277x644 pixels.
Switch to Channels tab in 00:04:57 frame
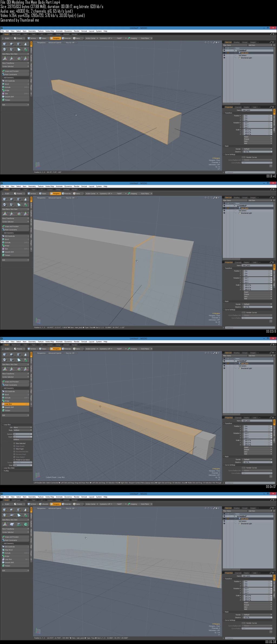(238, 417)
